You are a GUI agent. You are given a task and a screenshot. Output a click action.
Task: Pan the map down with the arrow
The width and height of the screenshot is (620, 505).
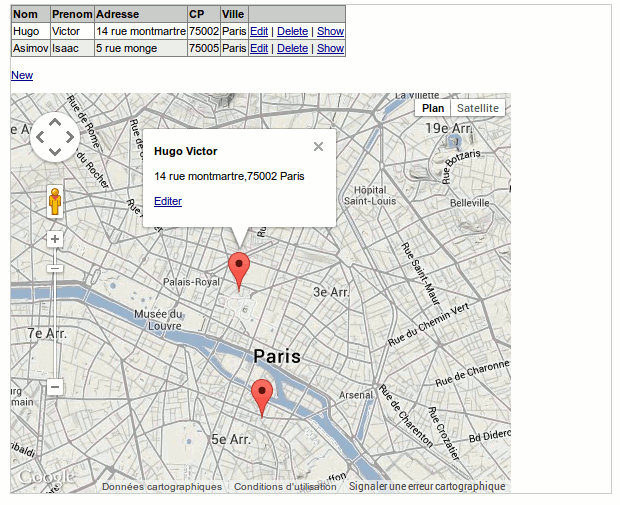click(55, 153)
